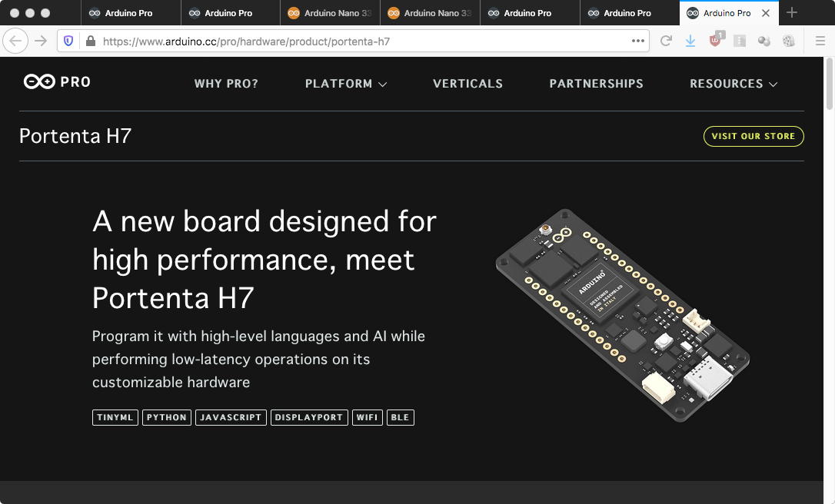Click the DISPLAYPORT tag

click(309, 417)
